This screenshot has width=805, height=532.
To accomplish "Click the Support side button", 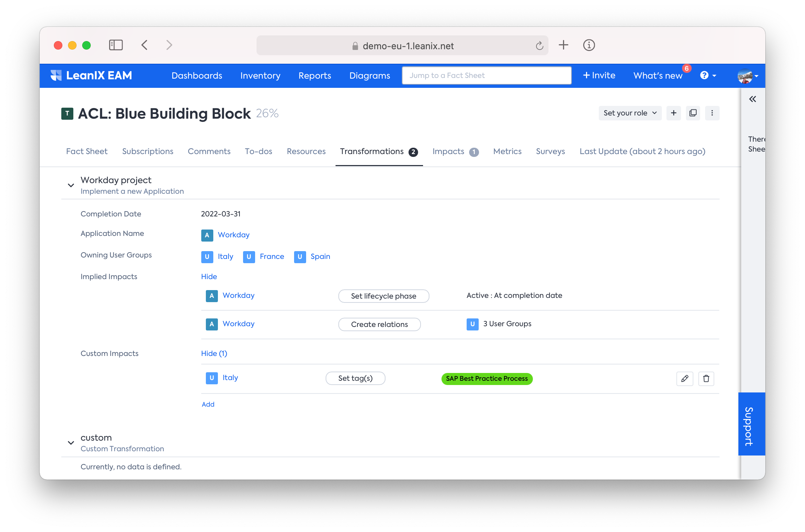I will [x=751, y=424].
